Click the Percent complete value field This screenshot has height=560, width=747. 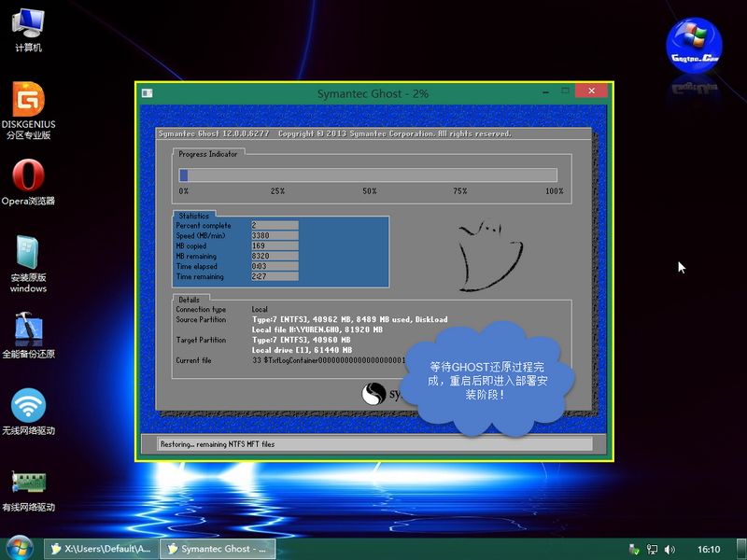click(x=275, y=225)
